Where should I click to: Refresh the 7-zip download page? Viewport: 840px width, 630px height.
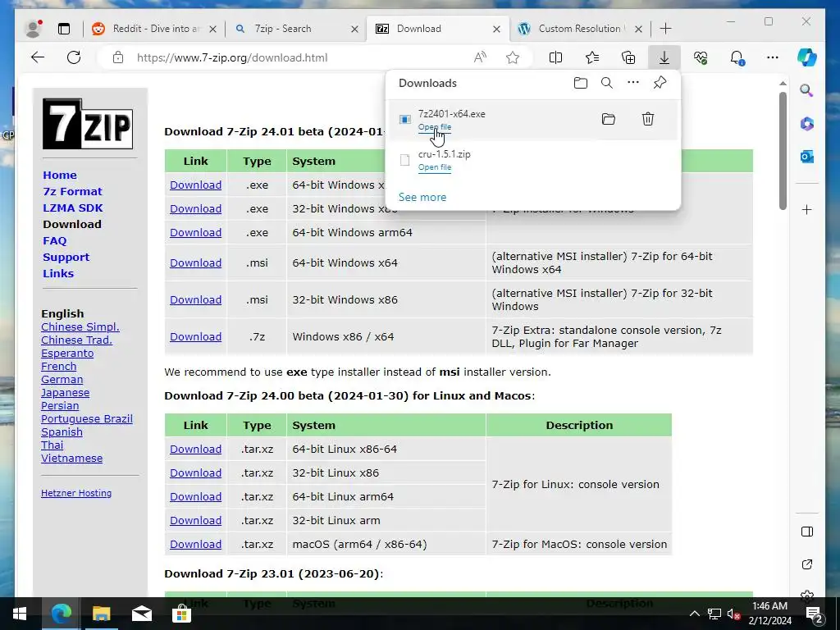coord(74,57)
